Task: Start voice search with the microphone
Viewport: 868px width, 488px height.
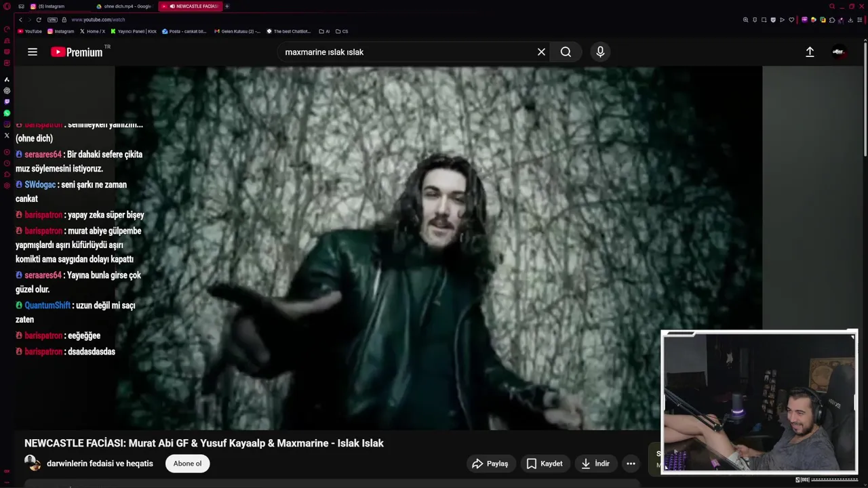Action: click(600, 52)
